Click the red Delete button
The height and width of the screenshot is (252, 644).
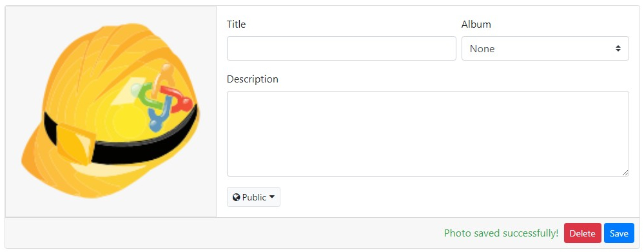(x=582, y=233)
